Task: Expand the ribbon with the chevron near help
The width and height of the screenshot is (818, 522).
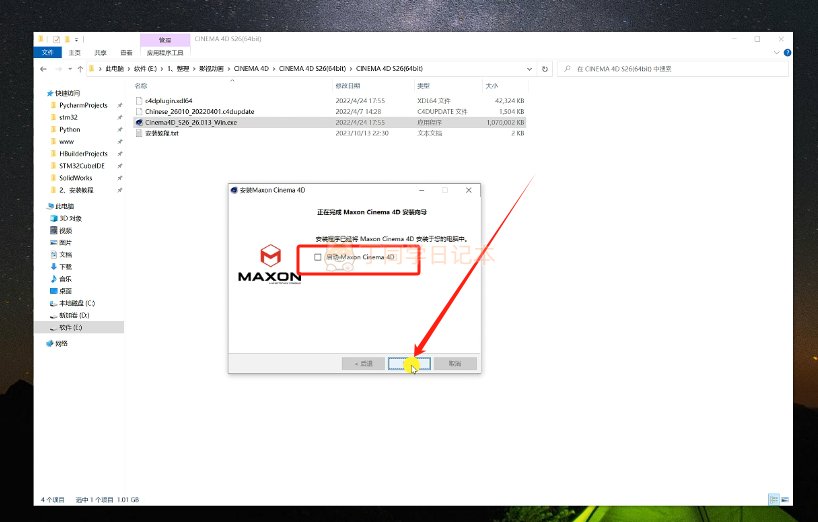Action: click(x=776, y=53)
